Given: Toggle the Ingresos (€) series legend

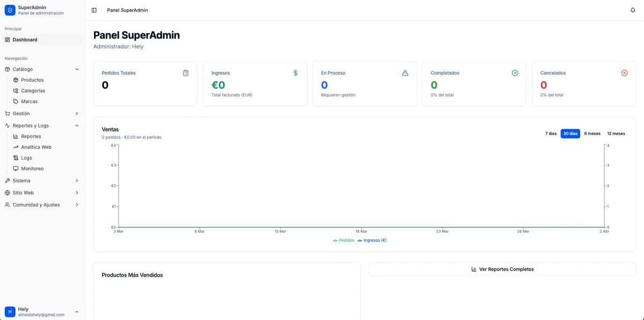Looking at the screenshot, I should [x=372, y=240].
